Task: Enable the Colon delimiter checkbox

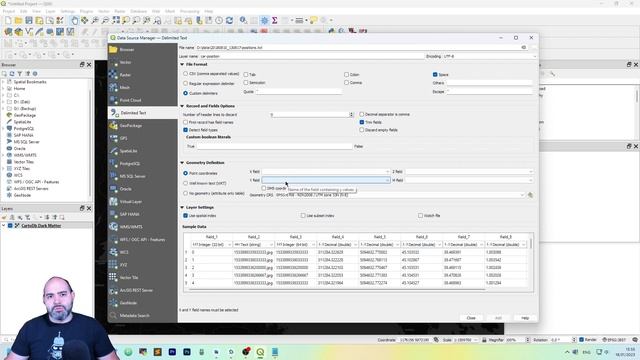Action: click(346, 75)
